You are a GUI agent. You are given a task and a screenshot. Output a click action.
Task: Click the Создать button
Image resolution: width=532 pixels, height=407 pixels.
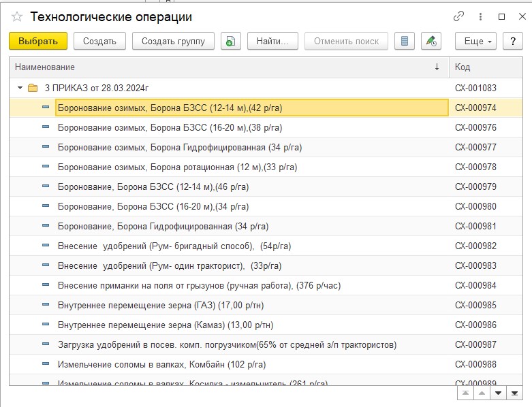tap(99, 41)
